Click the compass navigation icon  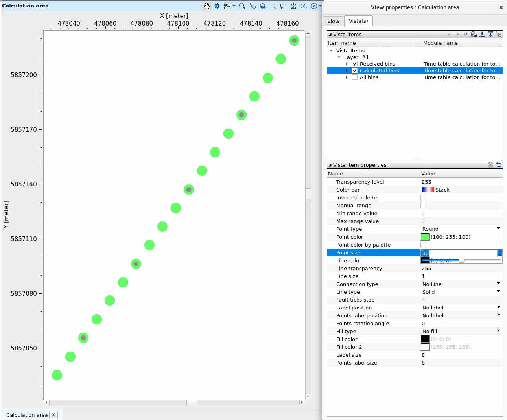click(x=313, y=6)
